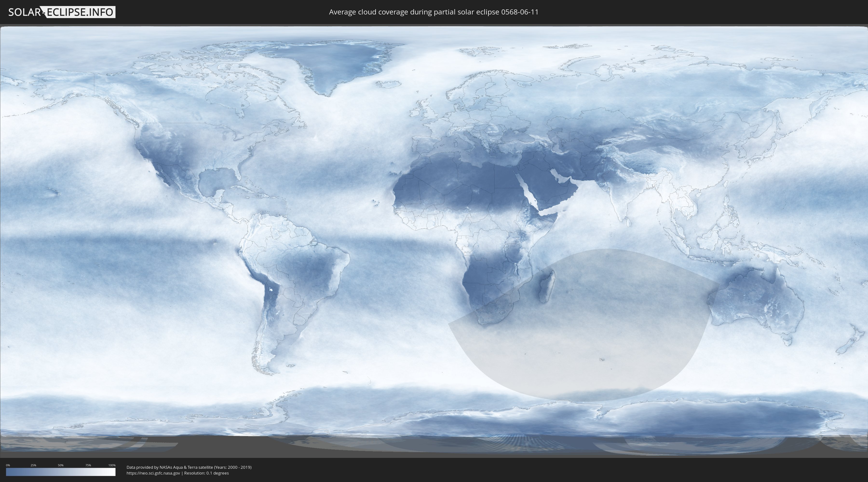Click the cloud coverage color gradient legend

pyautogui.click(x=61, y=472)
